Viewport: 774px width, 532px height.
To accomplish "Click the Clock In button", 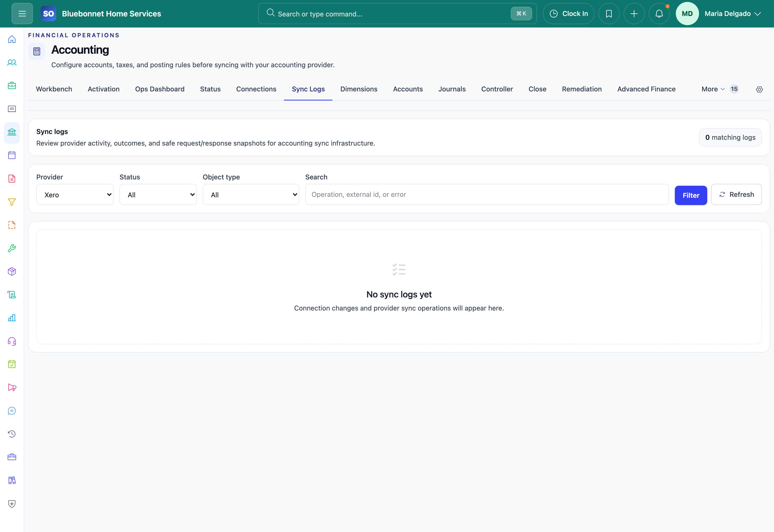I will click(568, 14).
